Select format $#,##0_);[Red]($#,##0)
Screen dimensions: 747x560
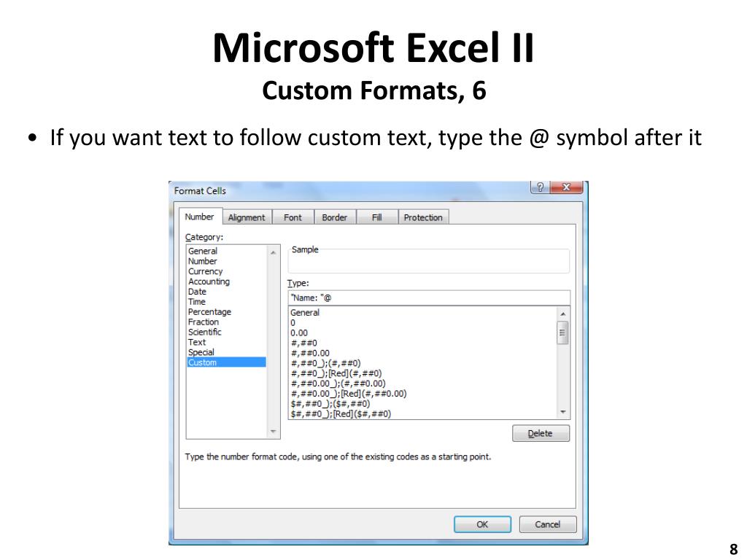pos(341,414)
